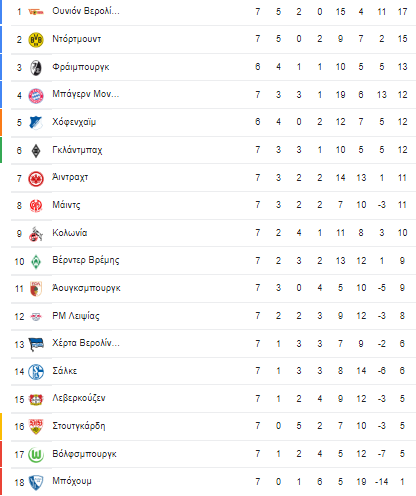Select the Γκλάντμπαχ team name
Image resolution: width=416 pixels, height=496 pixels.
click(x=77, y=150)
